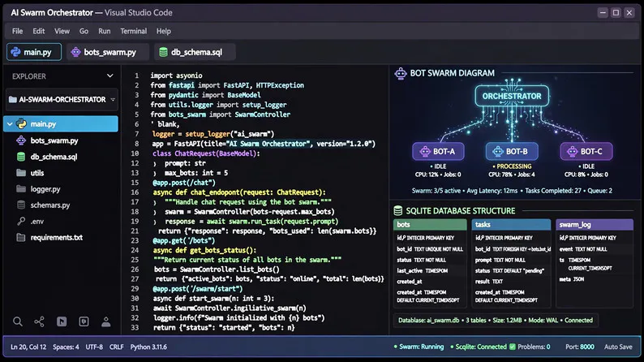Click 'Port: 8000' in status bar
Image resolution: width=644 pixels, height=362 pixels.
coord(579,347)
